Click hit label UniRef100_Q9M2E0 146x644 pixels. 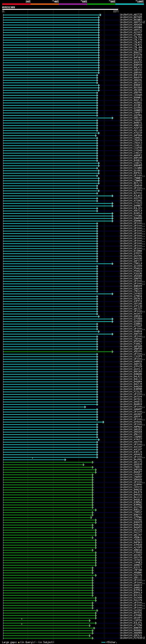point(131,316)
